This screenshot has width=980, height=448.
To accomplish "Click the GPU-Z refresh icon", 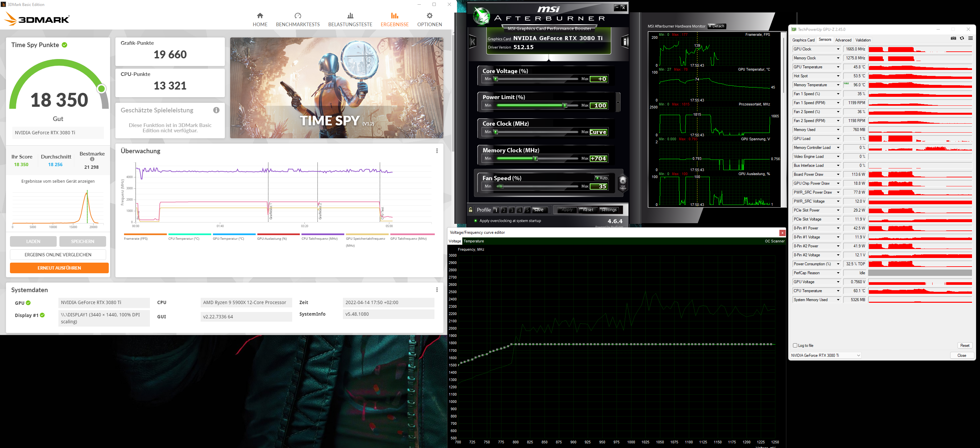I will pos(962,38).
